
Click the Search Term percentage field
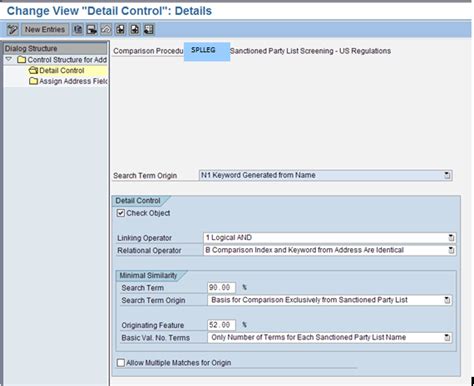coord(221,287)
